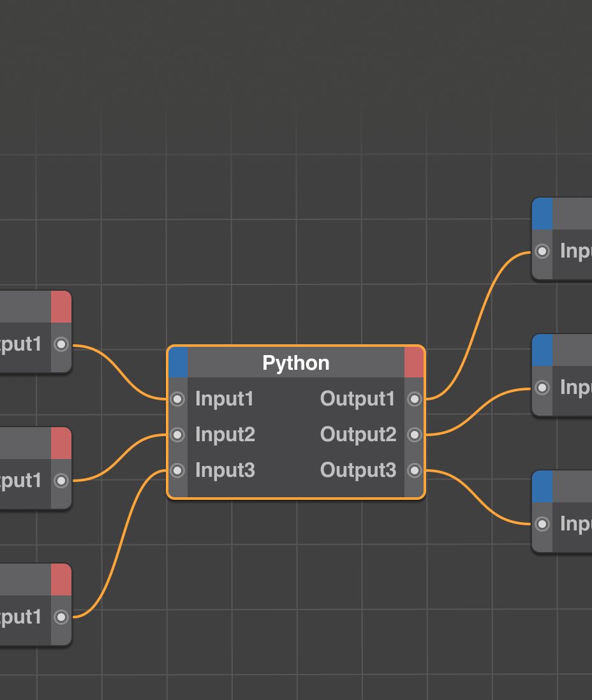The height and width of the screenshot is (700, 592).
Task: Click input port of node receiving Python Output3
Action: click(x=542, y=524)
